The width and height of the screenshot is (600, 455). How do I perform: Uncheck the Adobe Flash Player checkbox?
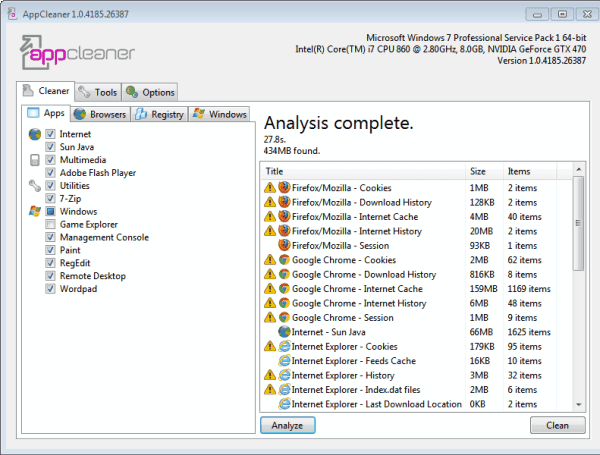pos(50,172)
